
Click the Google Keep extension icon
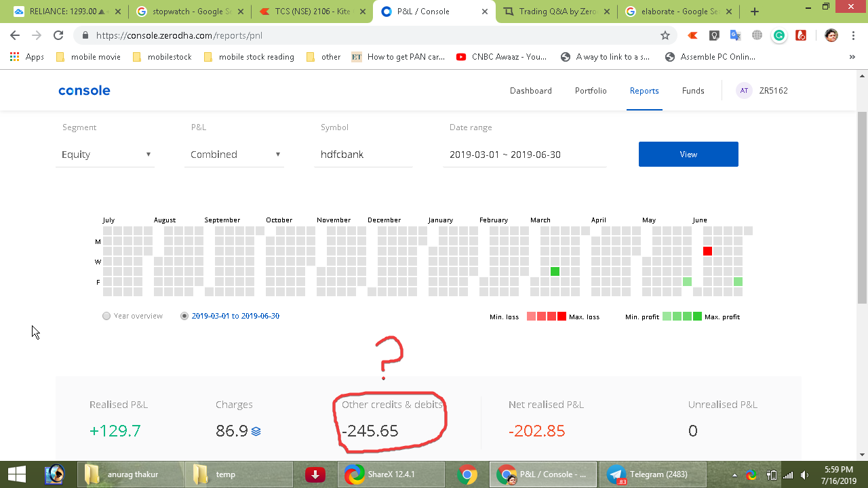click(714, 35)
